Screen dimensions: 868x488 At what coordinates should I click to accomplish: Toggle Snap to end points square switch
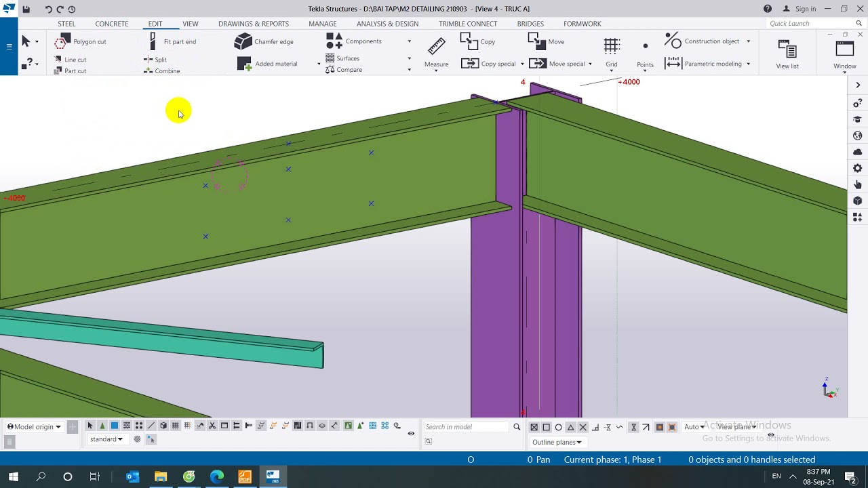pyautogui.click(x=547, y=427)
